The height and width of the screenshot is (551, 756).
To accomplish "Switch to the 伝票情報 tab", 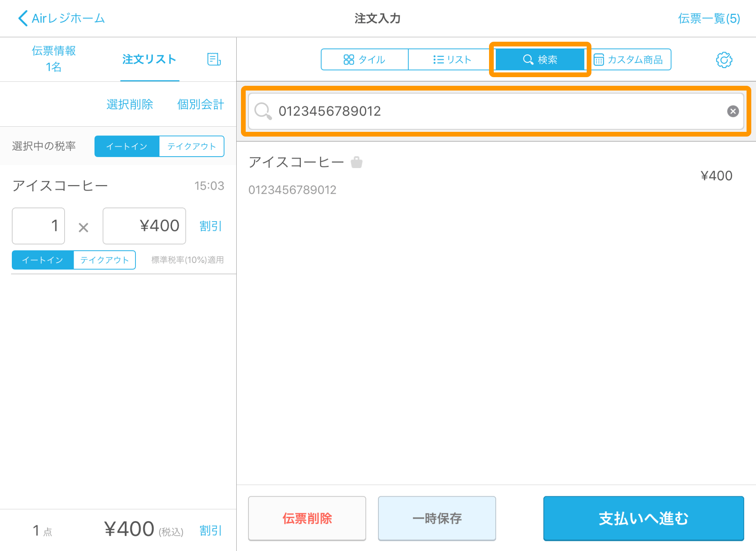I will (54, 59).
